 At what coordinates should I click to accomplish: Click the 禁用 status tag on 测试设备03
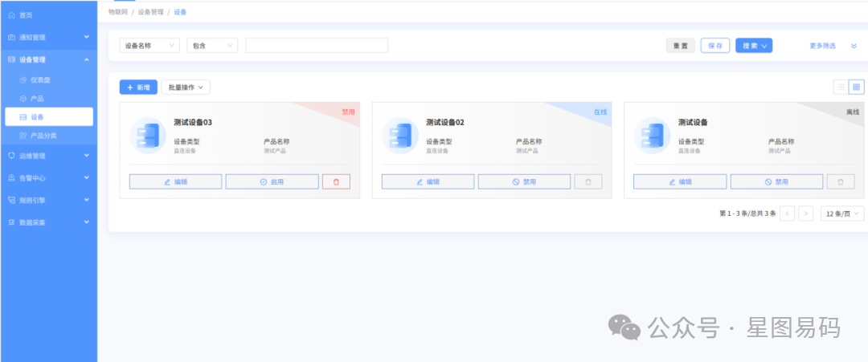click(348, 112)
